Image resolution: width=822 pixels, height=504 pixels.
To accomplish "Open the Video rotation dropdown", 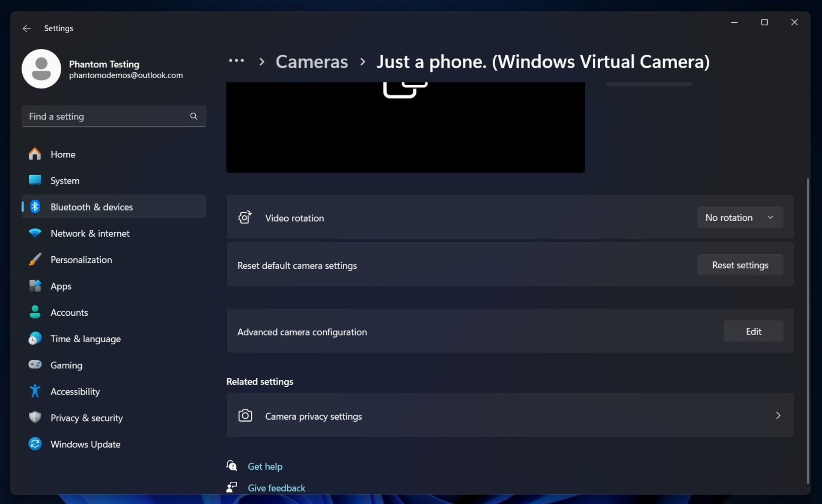I will (740, 218).
